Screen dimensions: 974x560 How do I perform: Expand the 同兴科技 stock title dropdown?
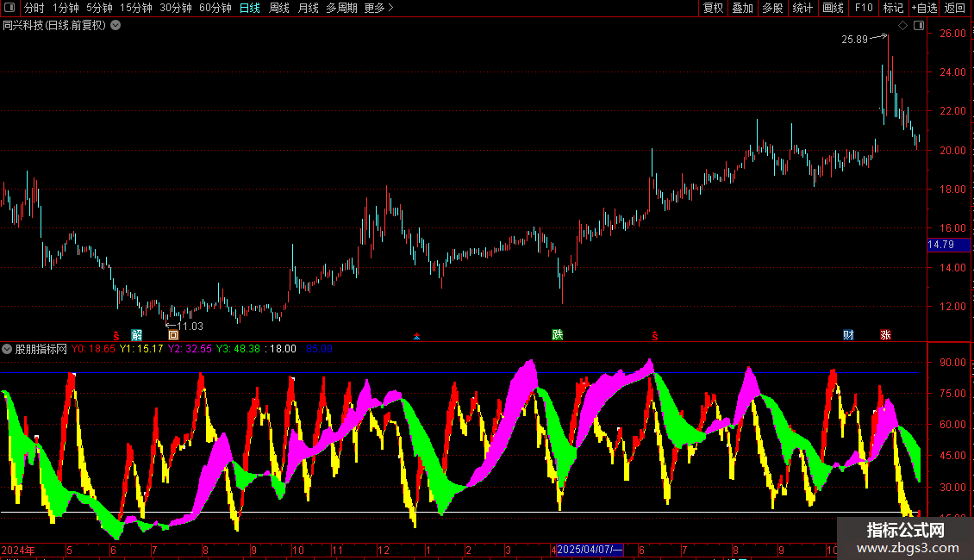click(x=116, y=26)
